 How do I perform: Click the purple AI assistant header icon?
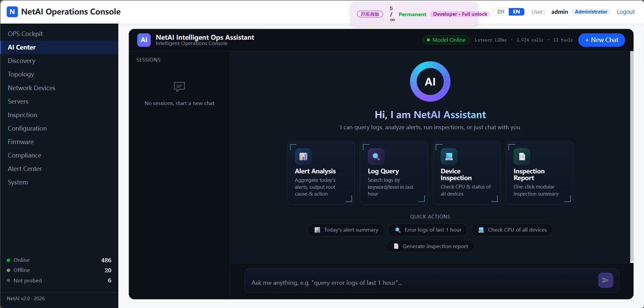click(x=144, y=40)
